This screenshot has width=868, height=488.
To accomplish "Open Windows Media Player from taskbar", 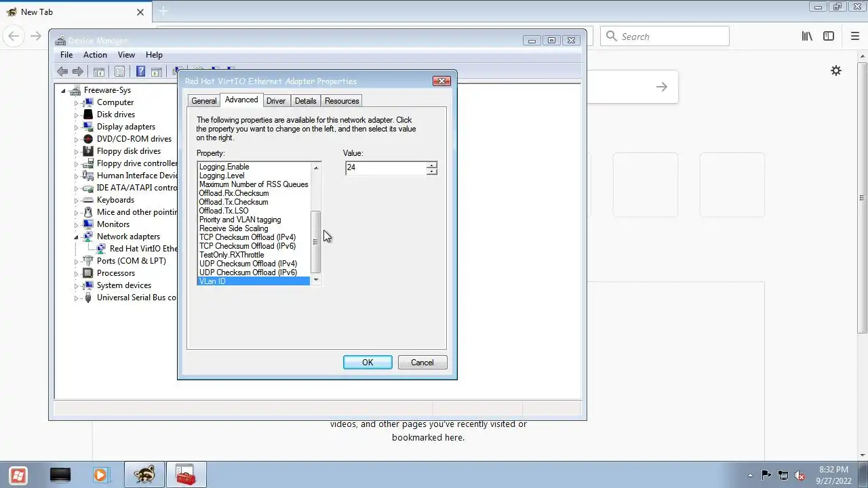I will pos(100,475).
